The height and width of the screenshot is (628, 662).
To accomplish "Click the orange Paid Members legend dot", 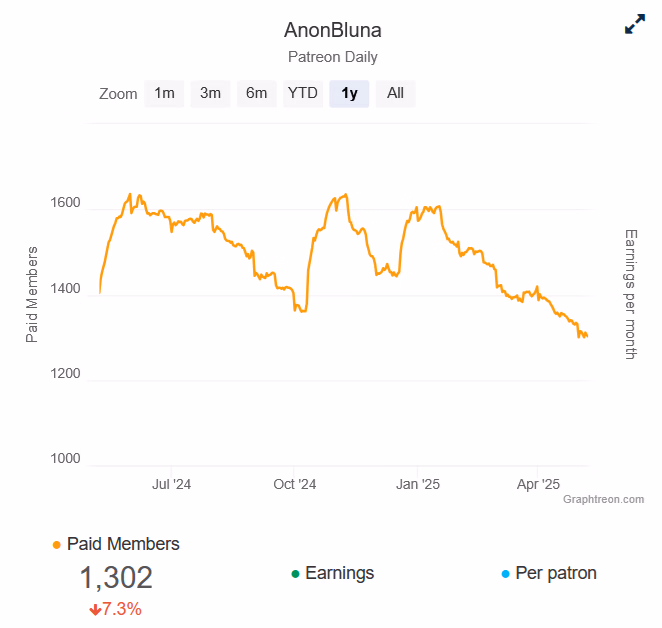I will point(56,545).
